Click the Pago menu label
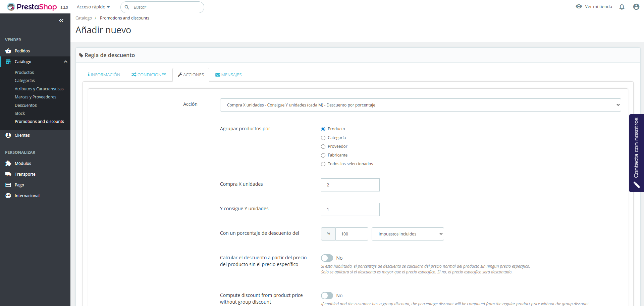Screen dimensions: 644x306 pyautogui.click(x=19, y=185)
